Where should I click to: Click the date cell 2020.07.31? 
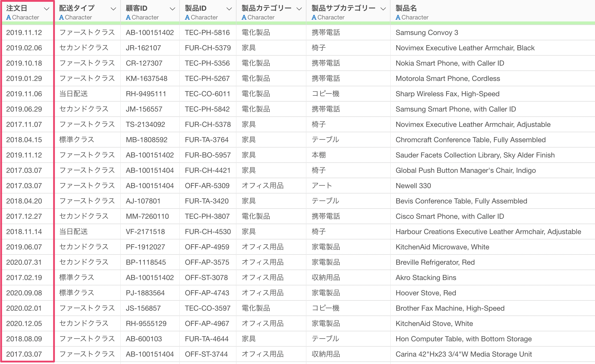click(x=24, y=262)
